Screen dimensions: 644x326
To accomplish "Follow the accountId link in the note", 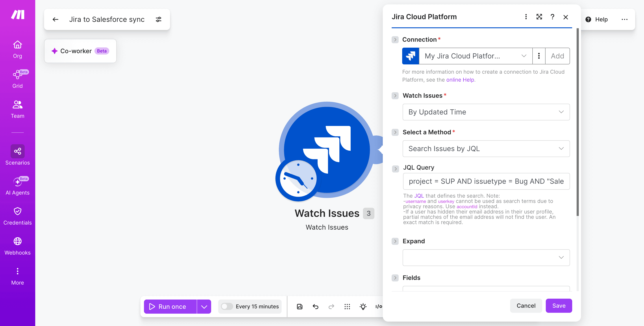I will (467, 207).
